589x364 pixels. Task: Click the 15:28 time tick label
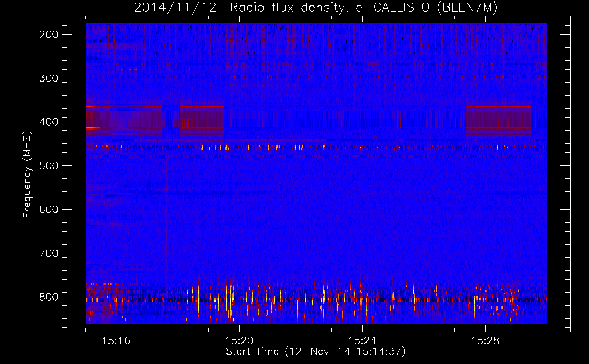pyautogui.click(x=485, y=341)
